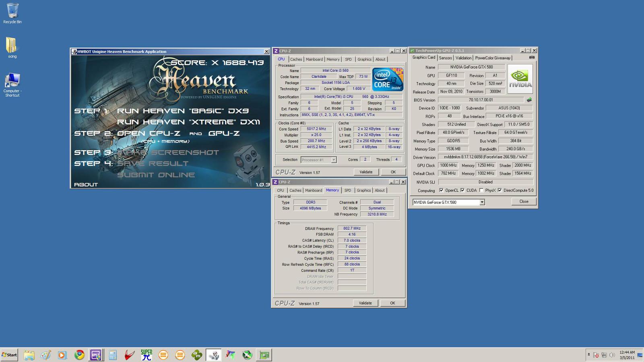The height and width of the screenshot is (362, 644).
Task: Open PowerColor Giveaway tab
Action: [493, 58]
